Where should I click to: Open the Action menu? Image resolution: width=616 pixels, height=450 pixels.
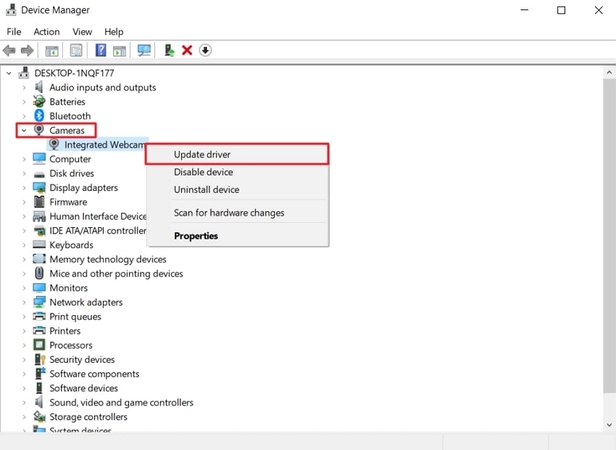(x=46, y=31)
